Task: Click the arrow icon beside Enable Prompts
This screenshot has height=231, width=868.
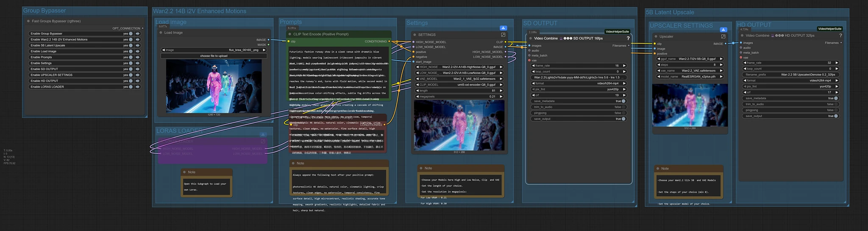Action: point(138,57)
